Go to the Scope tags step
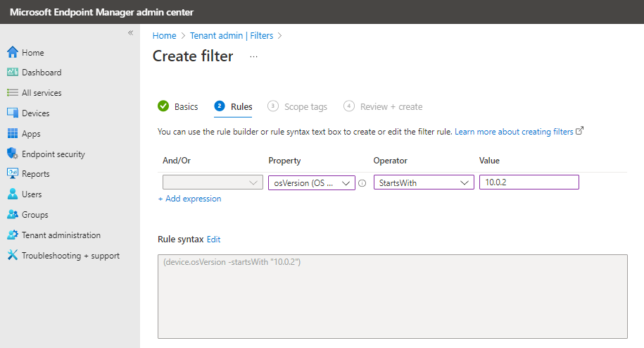The height and width of the screenshot is (348, 644). tap(297, 107)
